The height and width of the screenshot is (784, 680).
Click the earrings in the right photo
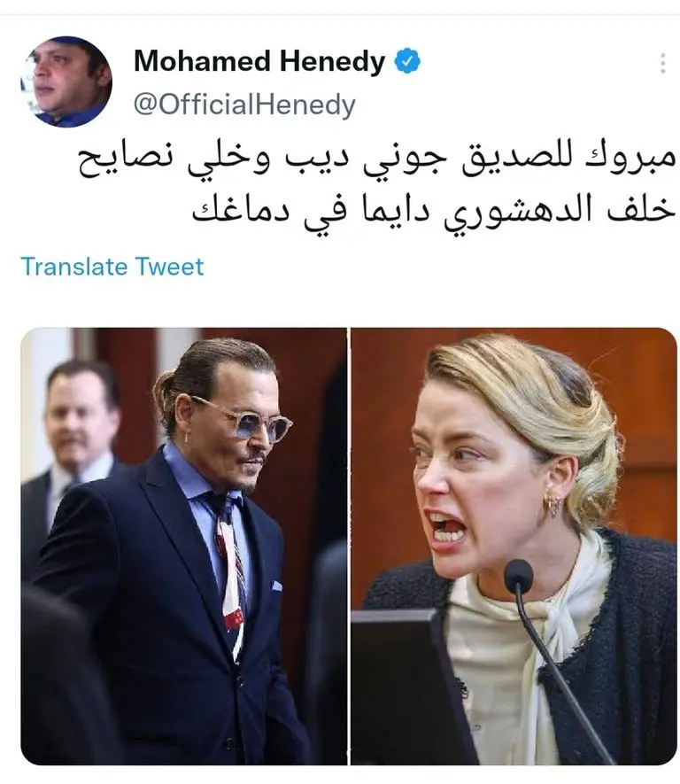coord(553,505)
